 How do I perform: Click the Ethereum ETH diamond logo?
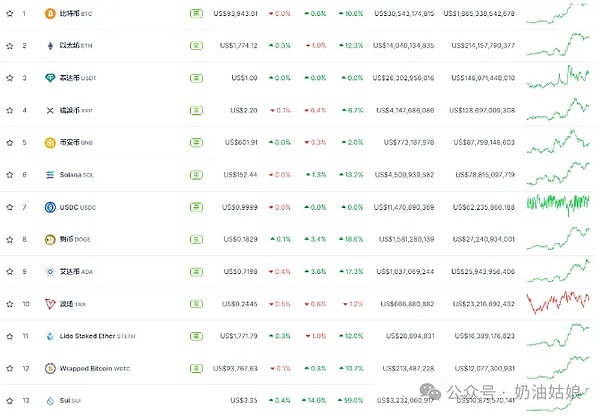click(x=50, y=46)
